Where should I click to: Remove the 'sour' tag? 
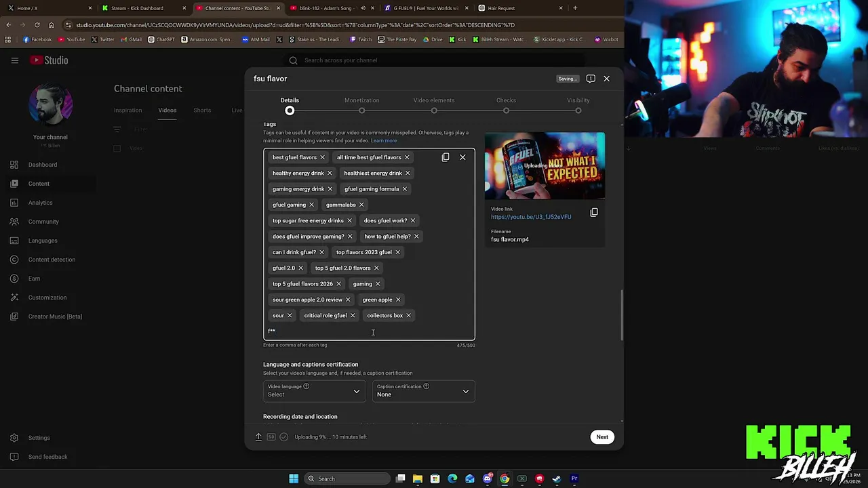pos(290,315)
